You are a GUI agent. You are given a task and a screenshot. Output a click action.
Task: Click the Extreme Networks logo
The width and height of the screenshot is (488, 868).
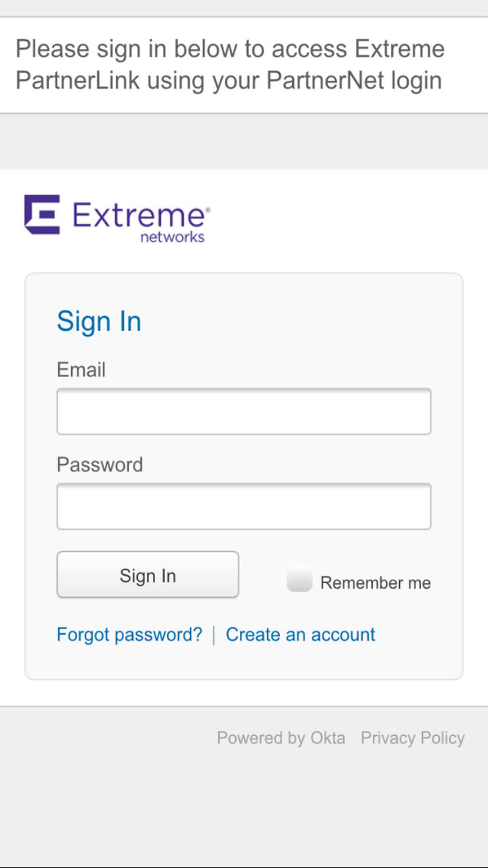(x=115, y=217)
